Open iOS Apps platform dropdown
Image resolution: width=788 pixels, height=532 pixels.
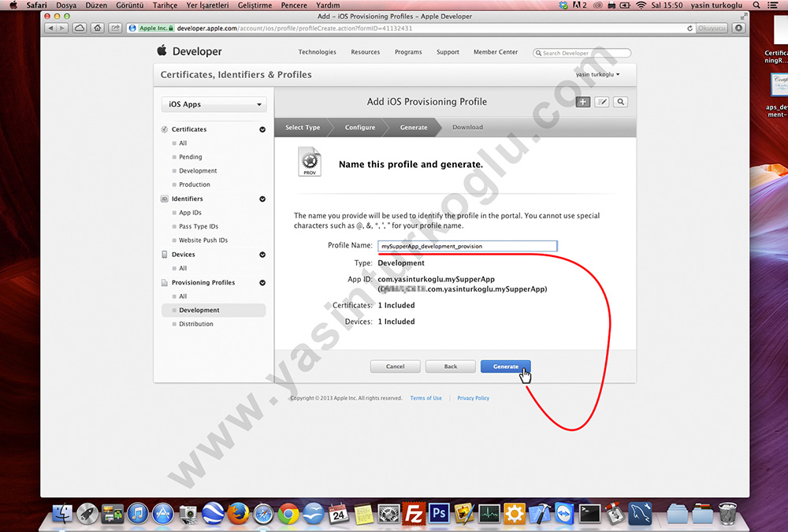coord(214,104)
